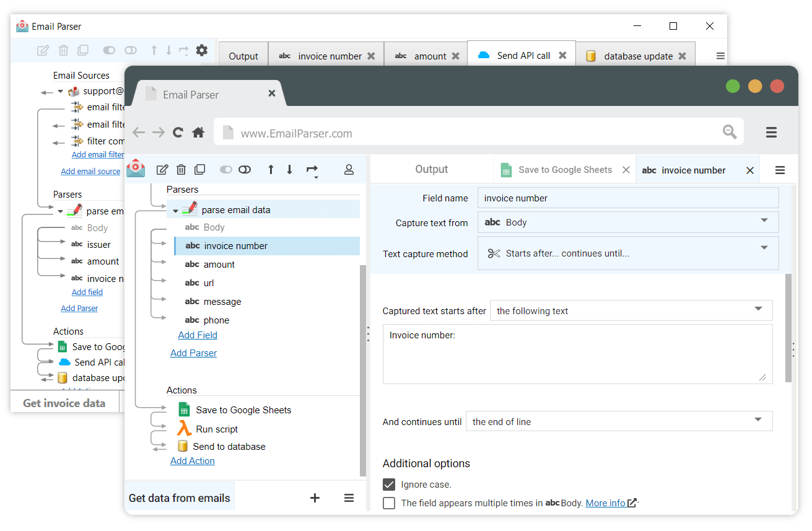Click the vertical scrollbar in the field settings panel
The height and width of the screenshot is (531, 812).
click(788, 328)
